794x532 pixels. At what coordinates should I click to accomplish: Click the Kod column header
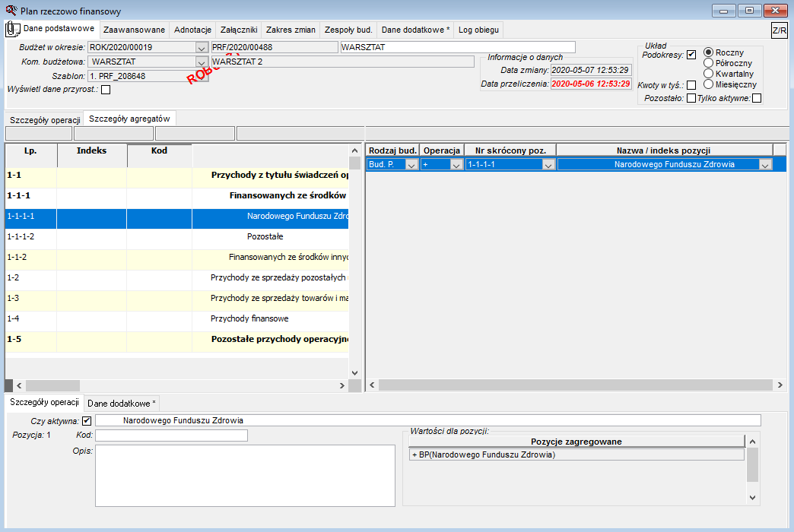159,155
